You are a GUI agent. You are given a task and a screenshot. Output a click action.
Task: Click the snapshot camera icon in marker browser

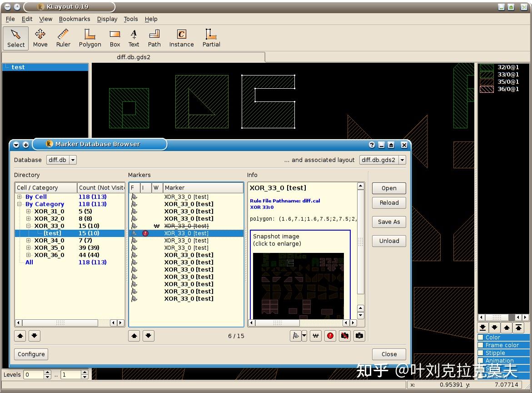359,336
